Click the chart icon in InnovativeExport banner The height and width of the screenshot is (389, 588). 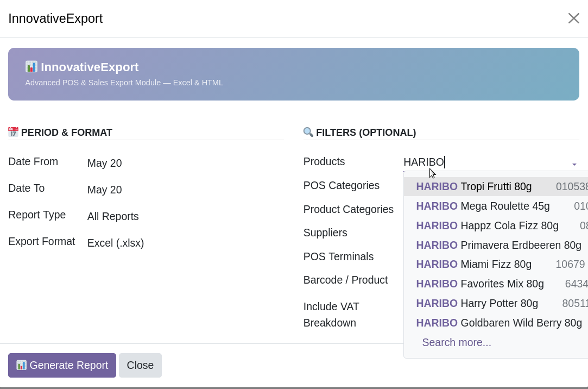pos(31,67)
